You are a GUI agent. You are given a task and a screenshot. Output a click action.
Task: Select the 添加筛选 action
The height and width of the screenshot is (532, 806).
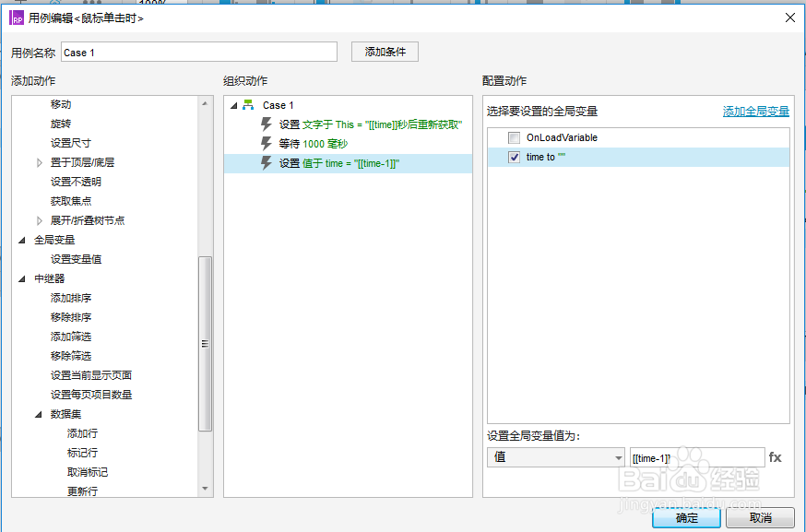click(x=71, y=337)
